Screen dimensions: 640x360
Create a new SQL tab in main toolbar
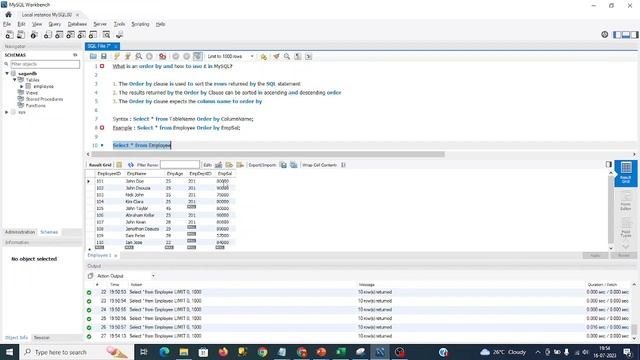9,35
